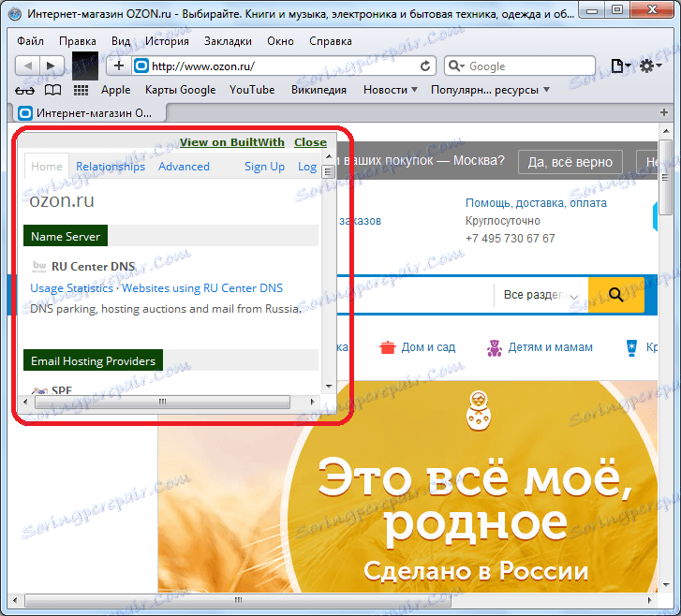Open the page menu document icon
This screenshot has height=616, width=681.
[620, 66]
